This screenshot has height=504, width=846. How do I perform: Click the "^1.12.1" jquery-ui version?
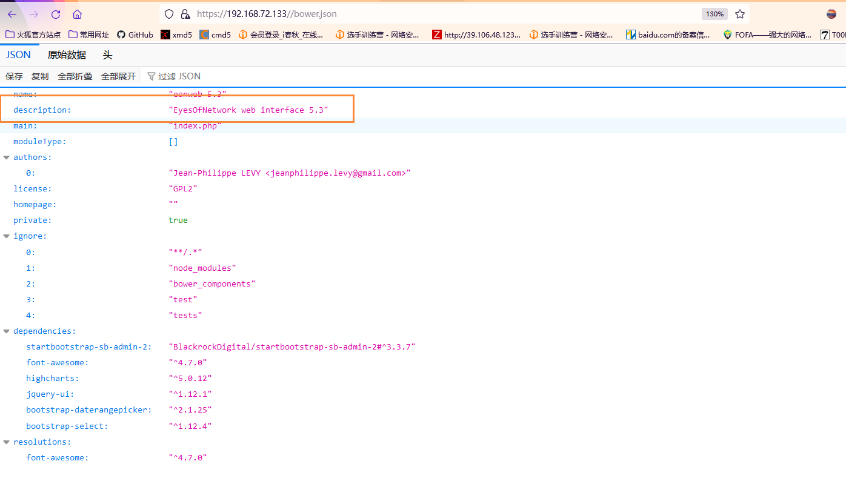(190, 394)
